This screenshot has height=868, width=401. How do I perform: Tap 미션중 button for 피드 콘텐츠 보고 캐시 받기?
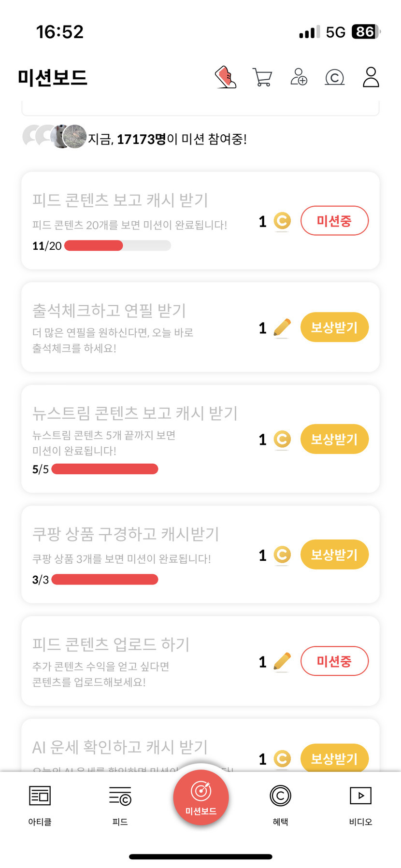tap(334, 221)
